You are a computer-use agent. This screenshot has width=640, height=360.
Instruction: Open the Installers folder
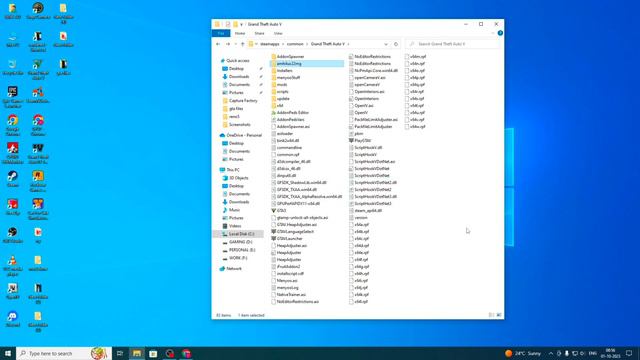click(284, 71)
